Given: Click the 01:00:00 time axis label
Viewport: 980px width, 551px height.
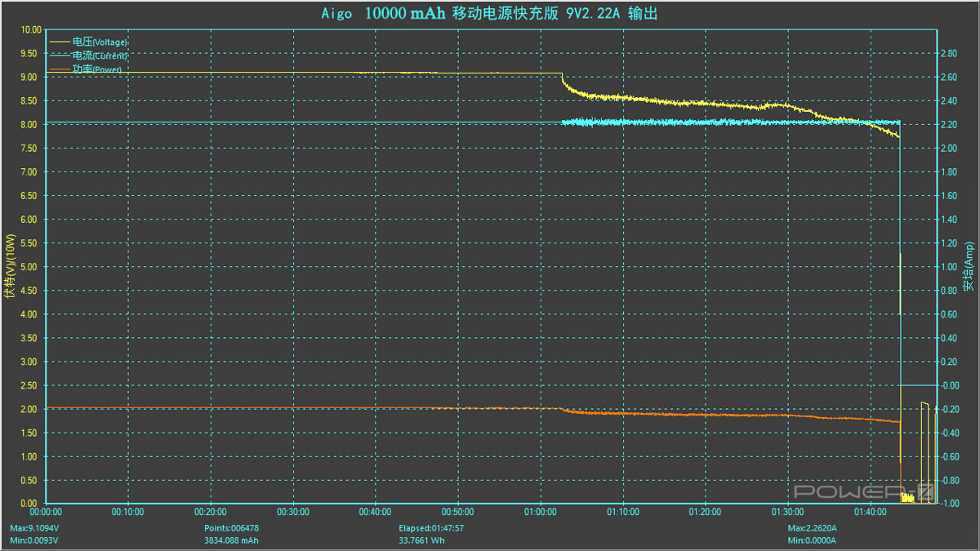Looking at the screenshot, I should tap(540, 513).
